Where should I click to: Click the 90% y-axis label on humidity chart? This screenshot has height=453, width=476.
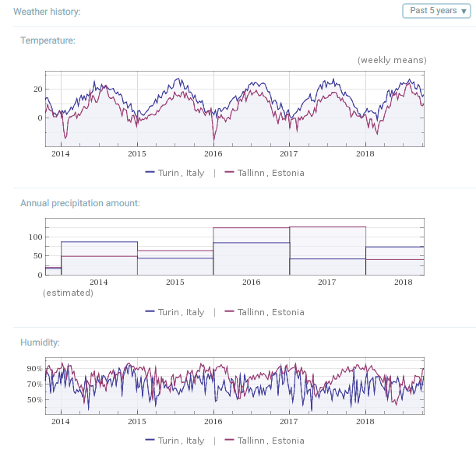(35, 369)
